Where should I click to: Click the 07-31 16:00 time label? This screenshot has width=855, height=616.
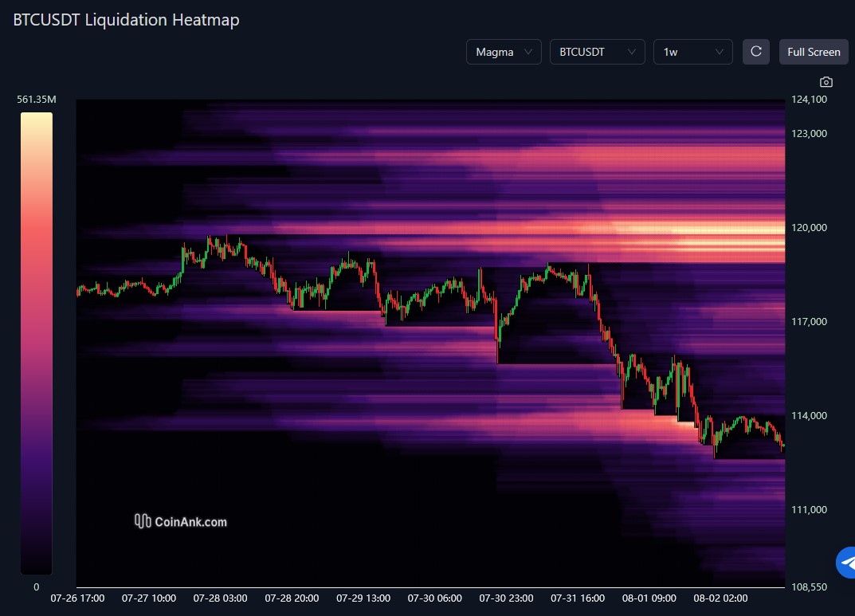tap(578, 598)
